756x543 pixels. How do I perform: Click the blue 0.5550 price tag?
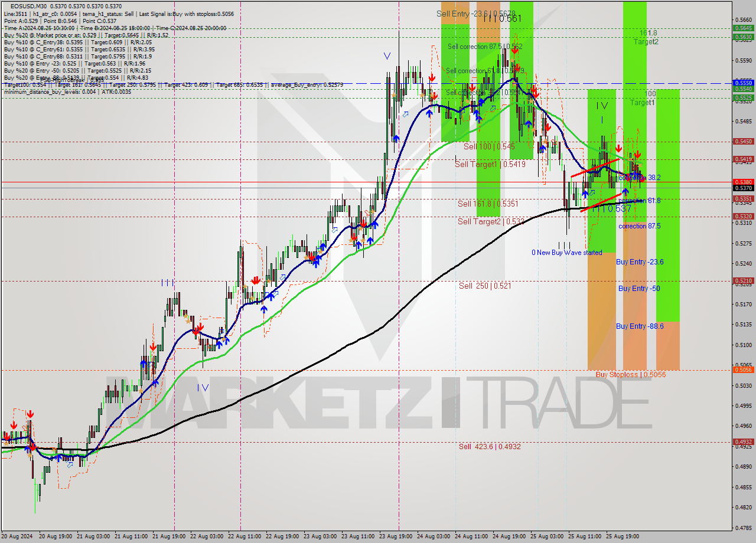click(742, 83)
